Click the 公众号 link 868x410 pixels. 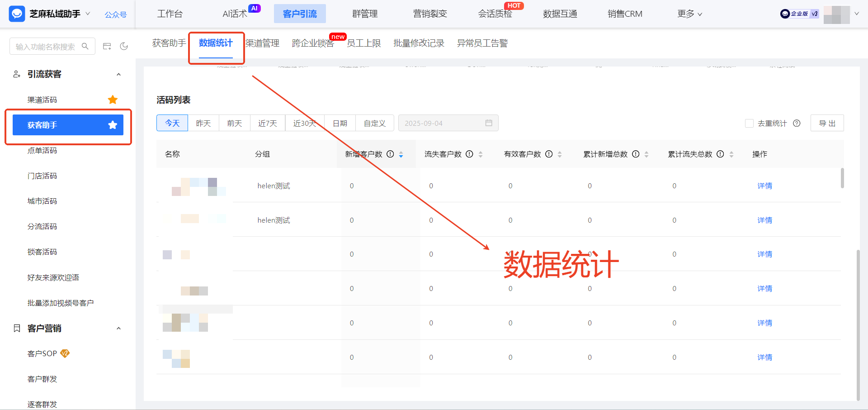click(116, 15)
